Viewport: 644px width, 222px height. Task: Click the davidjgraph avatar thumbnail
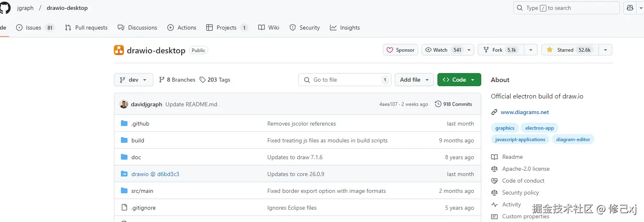[124, 104]
